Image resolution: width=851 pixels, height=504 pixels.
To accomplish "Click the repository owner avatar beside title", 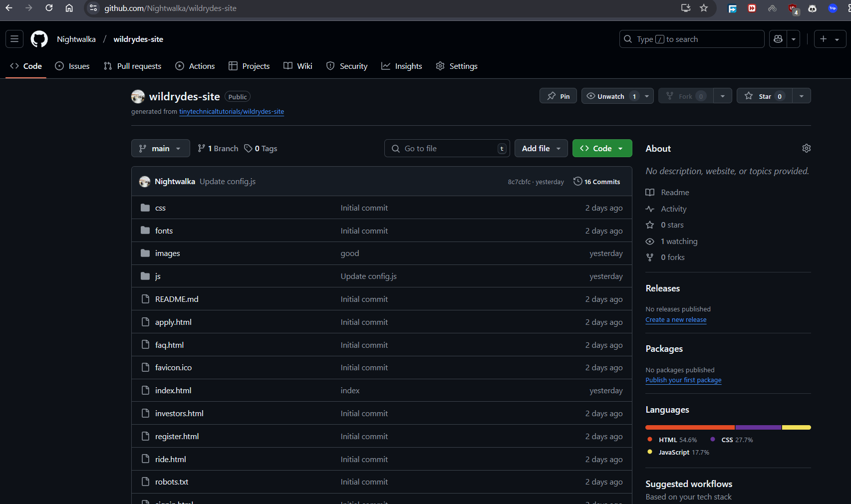I will click(138, 96).
